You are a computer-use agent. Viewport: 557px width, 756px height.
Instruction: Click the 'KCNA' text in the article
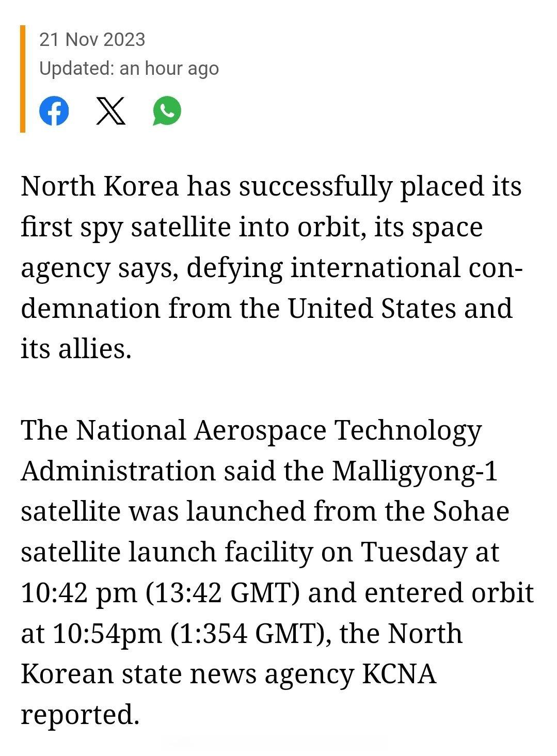tap(399, 674)
